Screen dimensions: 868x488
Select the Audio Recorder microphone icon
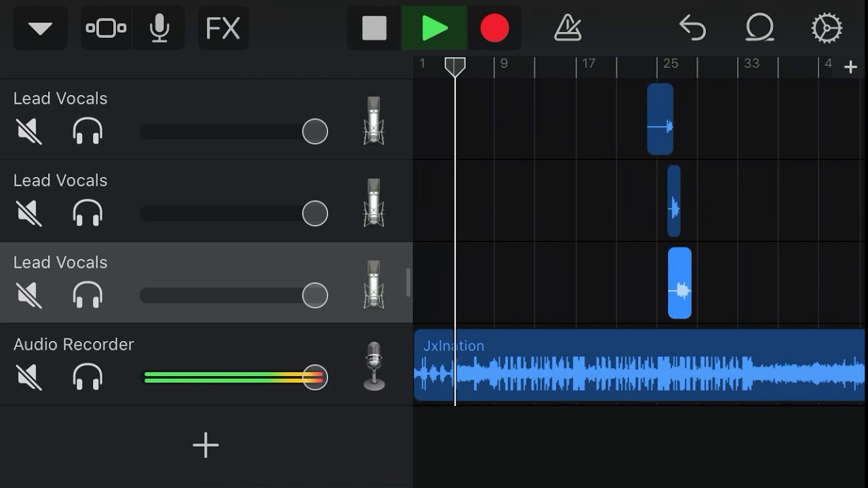pyautogui.click(x=374, y=366)
